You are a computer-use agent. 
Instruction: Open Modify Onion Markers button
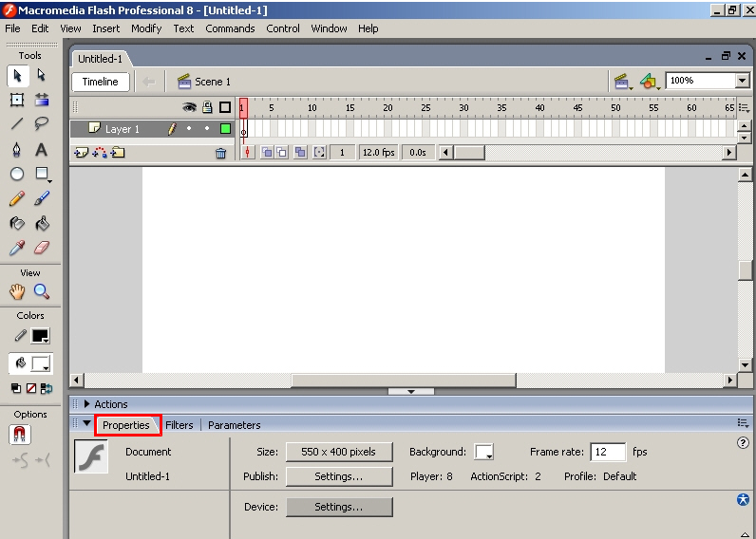coord(319,152)
